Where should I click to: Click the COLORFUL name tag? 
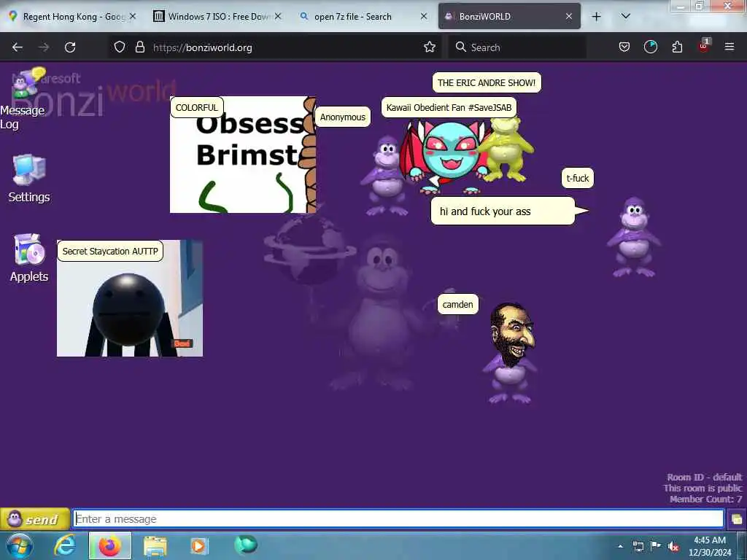[x=197, y=108]
